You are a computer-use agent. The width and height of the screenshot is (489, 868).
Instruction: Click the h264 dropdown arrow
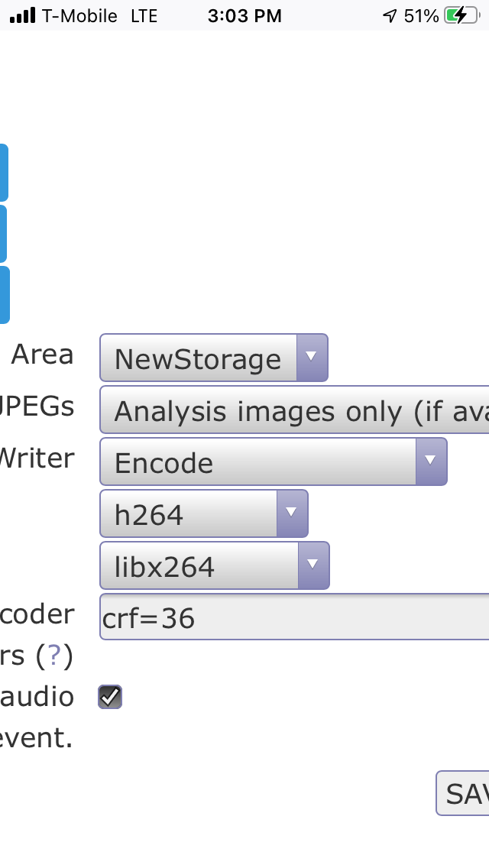(292, 513)
